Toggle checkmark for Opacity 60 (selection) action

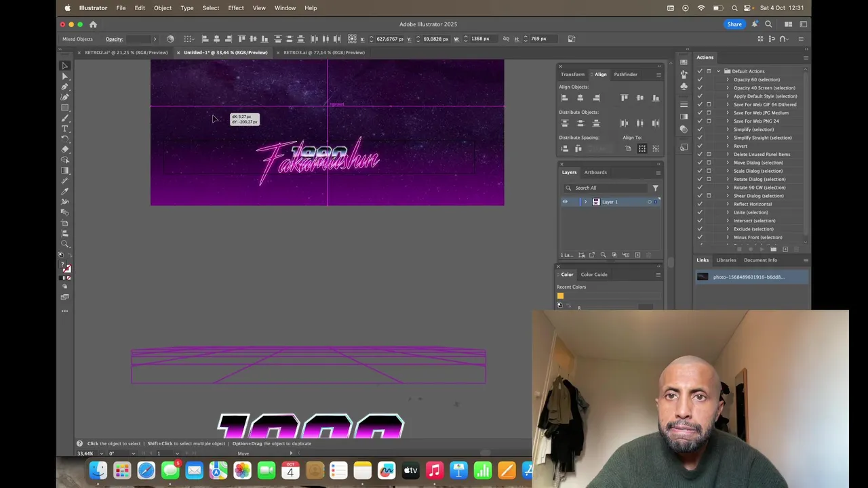pyautogui.click(x=700, y=79)
